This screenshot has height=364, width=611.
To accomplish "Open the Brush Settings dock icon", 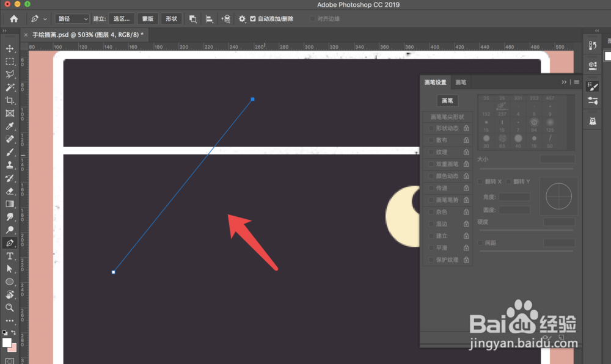I will pos(593,87).
